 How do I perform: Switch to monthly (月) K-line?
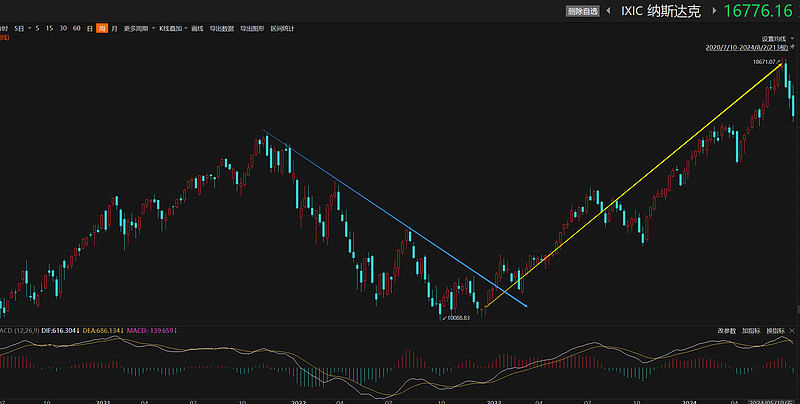pos(114,29)
